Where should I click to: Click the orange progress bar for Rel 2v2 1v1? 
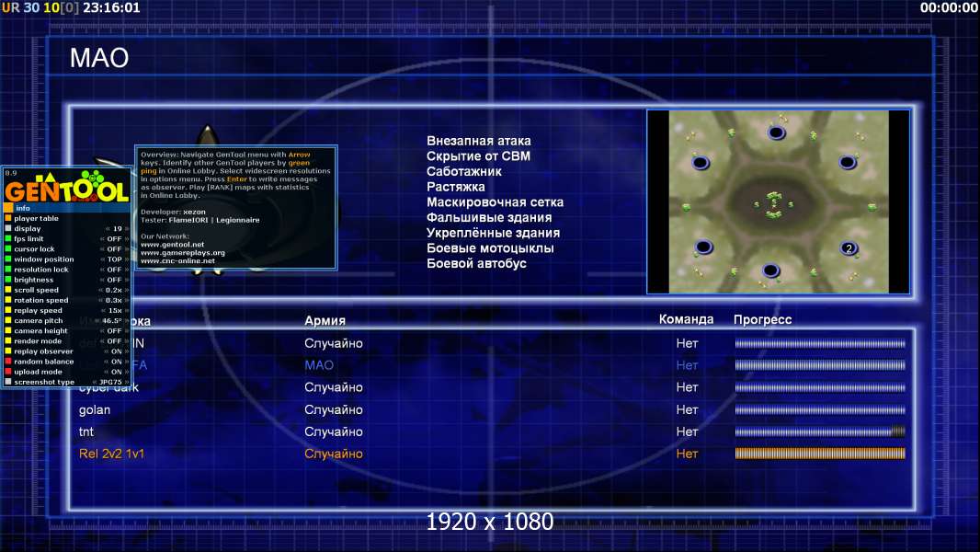pos(820,454)
